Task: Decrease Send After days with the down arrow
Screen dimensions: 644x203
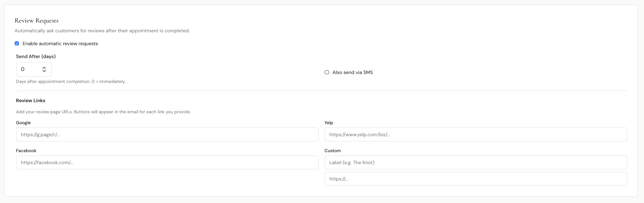Action: (x=44, y=71)
